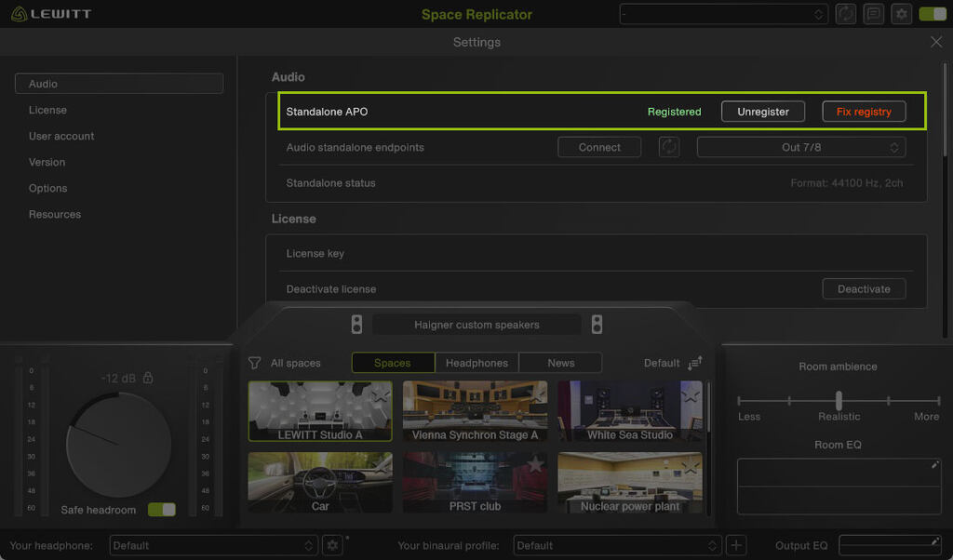The height and width of the screenshot is (560, 953).
Task: Refresh audio standalone endpoints icon
Action: (x=669, y=147)
